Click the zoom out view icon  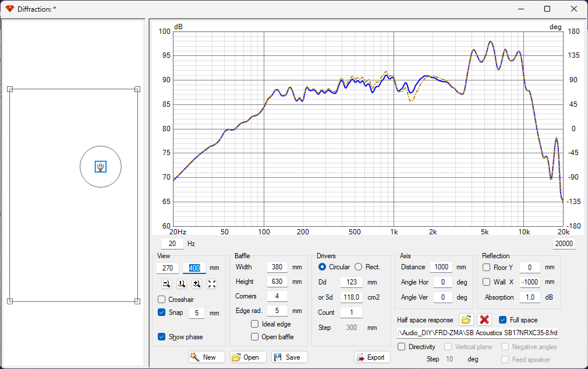tap(167, 284)
